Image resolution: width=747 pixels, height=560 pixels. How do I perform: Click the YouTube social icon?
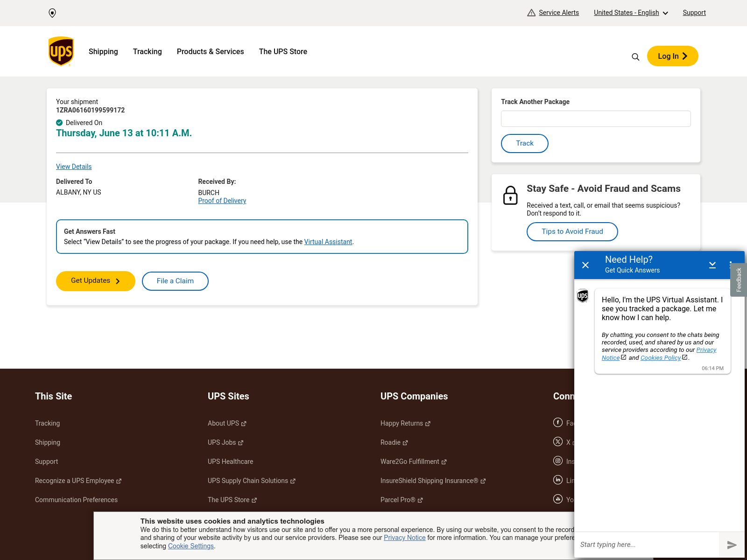(x=558, y=499)
